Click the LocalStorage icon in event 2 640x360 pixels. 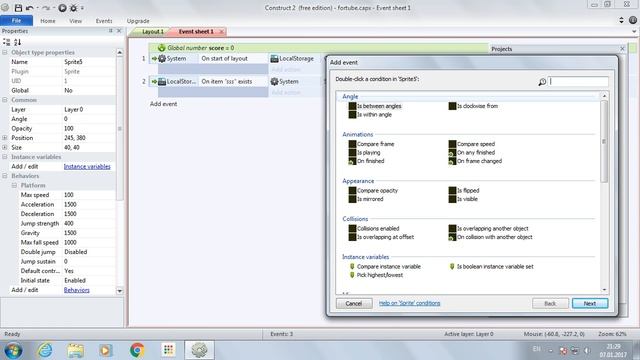[x=162, y=81]
